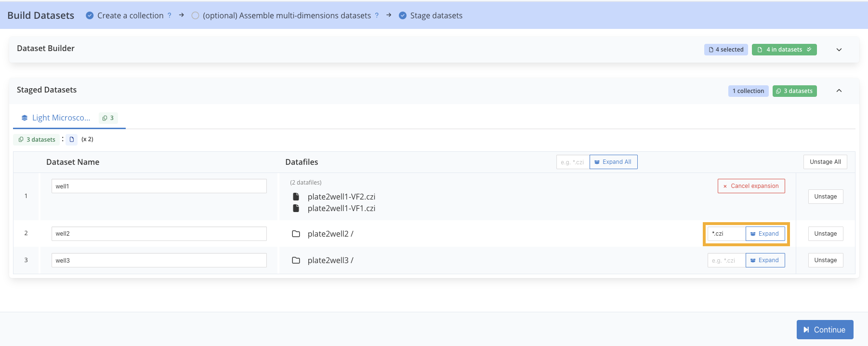This screenshot has width=868, height=346.
Task: Edit the well2 dataset name field
Action: 159,234
